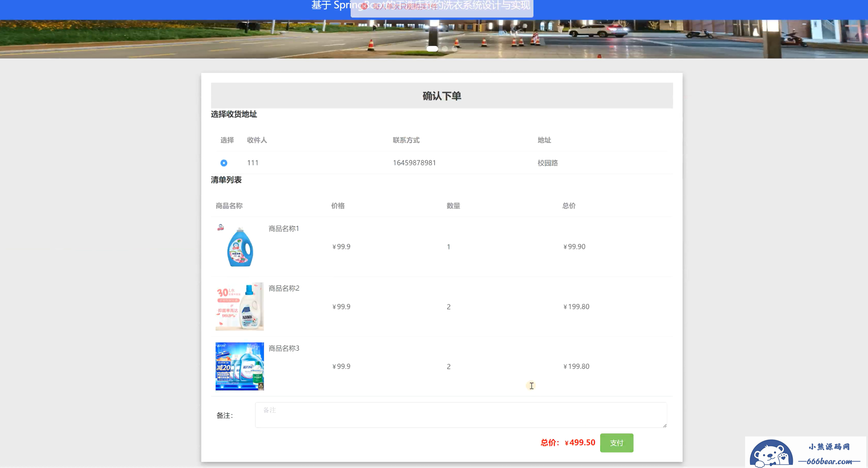
Task: Click the phone number 16459878981
Action: [x=414, y=163]
